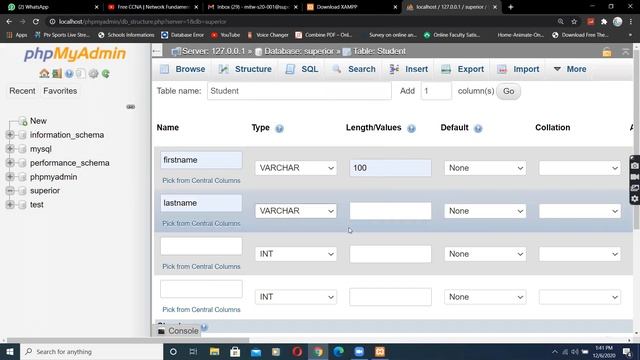Click Go to add columns
640x360 pixels.
click(x=508, y=91)
